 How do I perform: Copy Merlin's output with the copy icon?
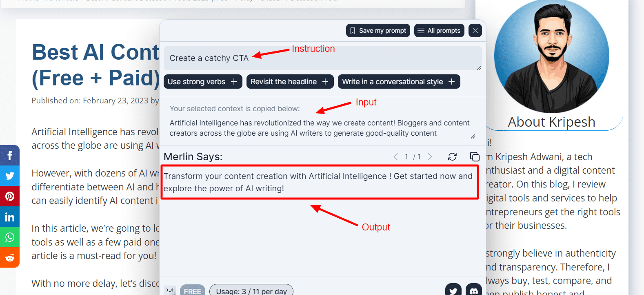pos(474,157)
